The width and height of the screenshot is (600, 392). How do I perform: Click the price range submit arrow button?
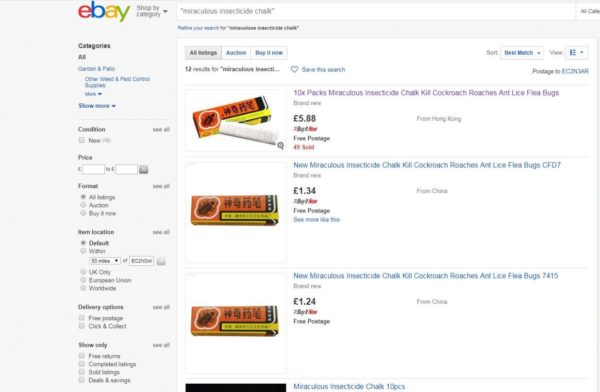pyautogui.click(x=143, y=169)
